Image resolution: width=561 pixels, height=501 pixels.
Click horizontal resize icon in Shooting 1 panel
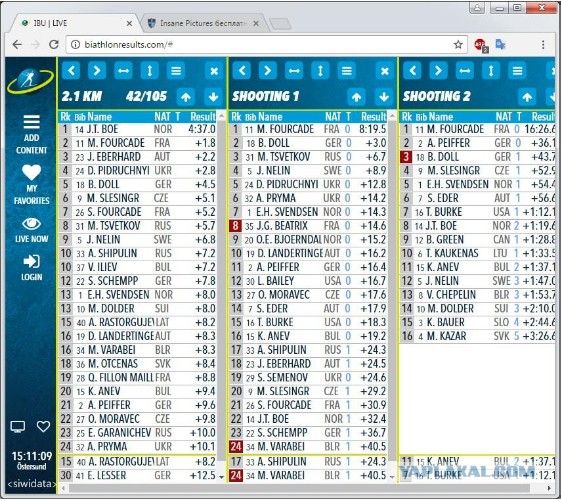[x=294, y=70]
